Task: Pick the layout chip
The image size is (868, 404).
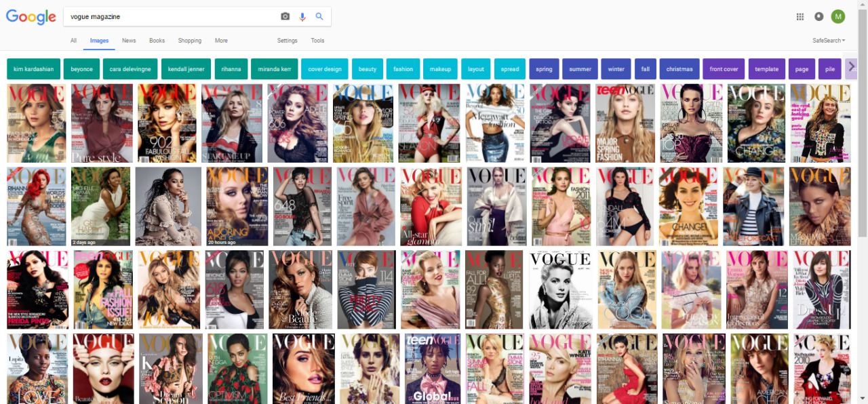Action: (476, 69)
